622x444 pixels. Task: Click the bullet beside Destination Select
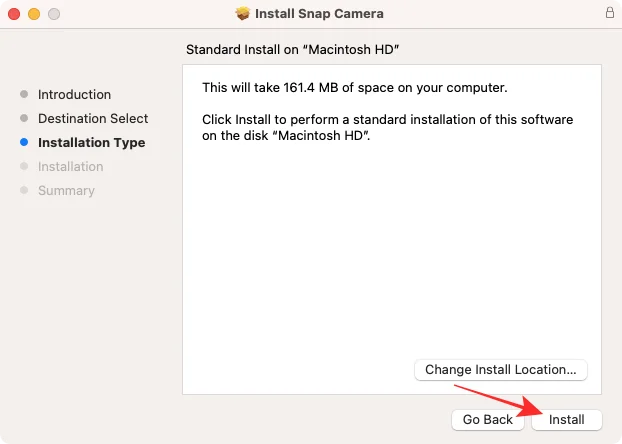point(24,119)
